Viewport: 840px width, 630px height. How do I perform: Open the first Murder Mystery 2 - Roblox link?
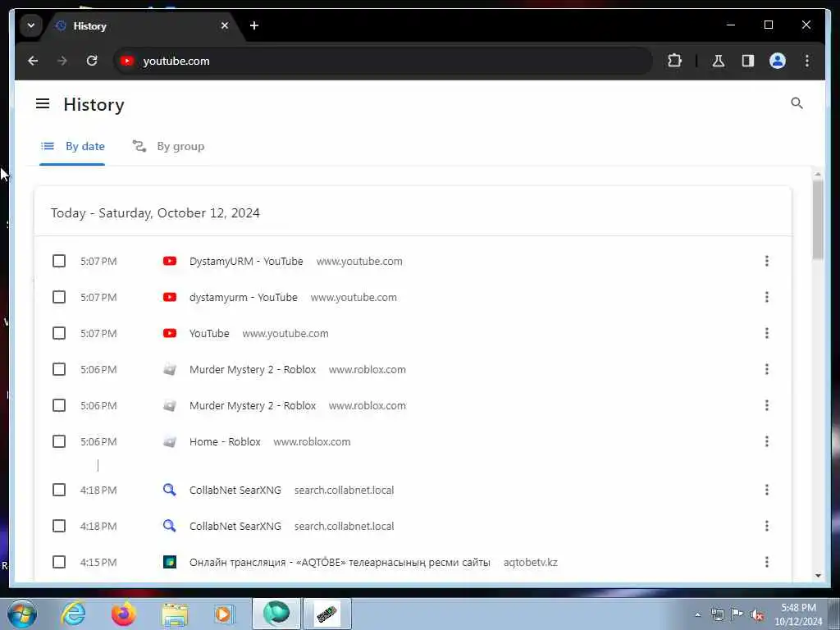pyautogui.click(x=253, y=369)
